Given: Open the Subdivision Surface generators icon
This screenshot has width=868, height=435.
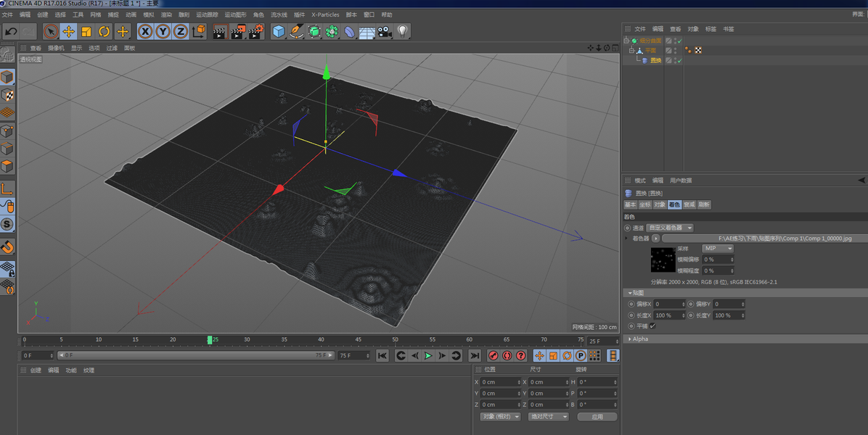Looking at the screenshot, I should (314, 31).
